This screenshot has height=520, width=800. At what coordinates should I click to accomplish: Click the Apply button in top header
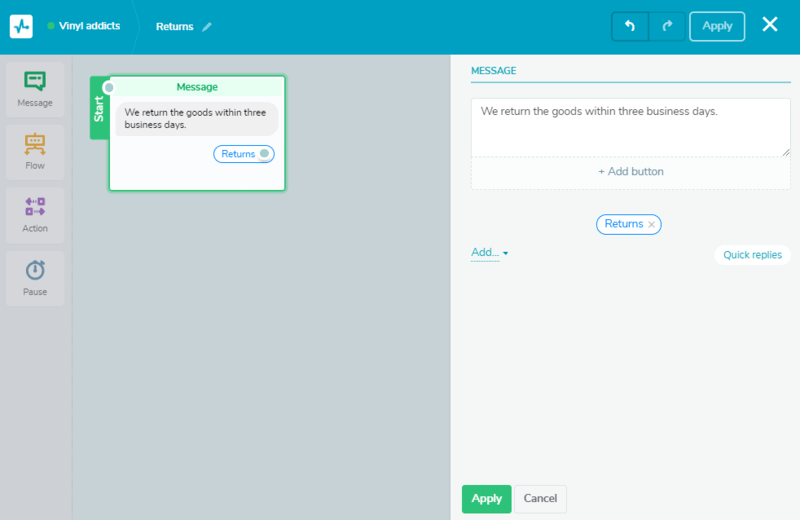[x=717, y=26]
